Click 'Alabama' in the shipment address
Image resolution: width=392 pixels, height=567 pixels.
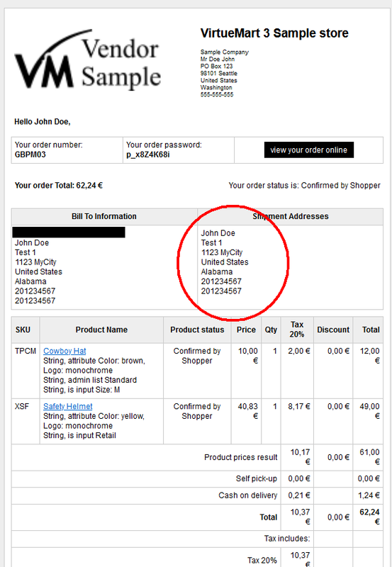point(217,272)
